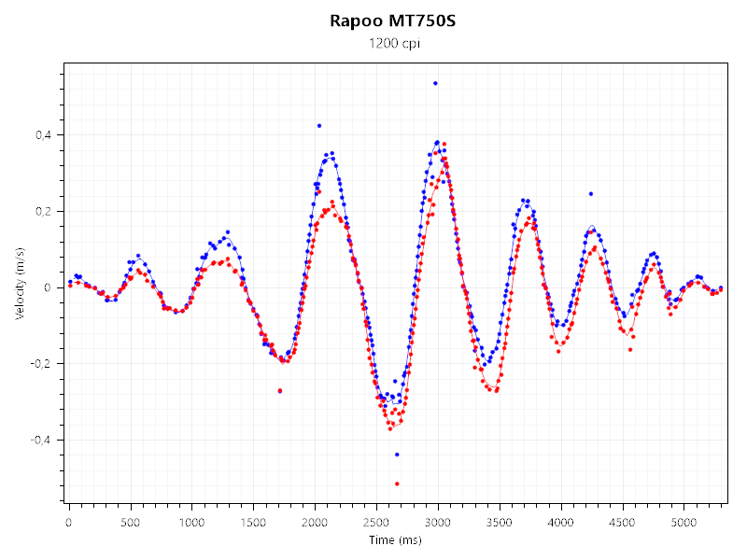
Task: Click the Time (ms) axis label
Action: (x=395, y=540)
